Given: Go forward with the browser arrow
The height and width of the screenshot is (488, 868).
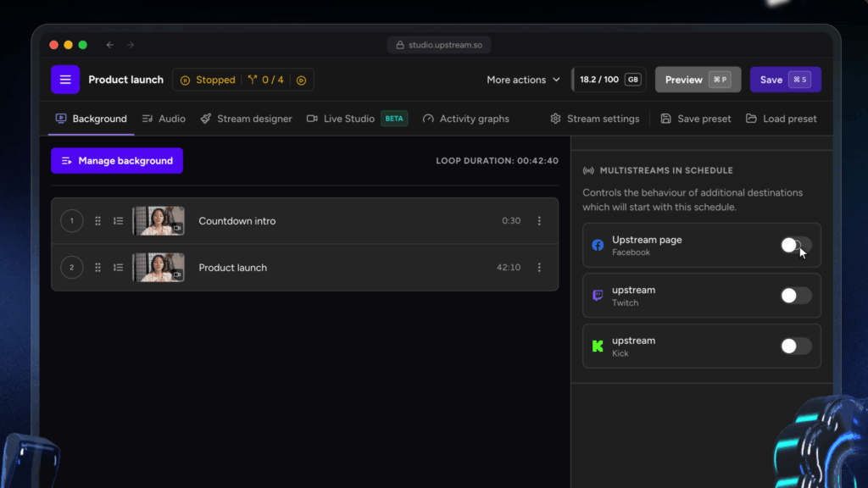Looking at the screenshot, I should [x=130, y=45].
